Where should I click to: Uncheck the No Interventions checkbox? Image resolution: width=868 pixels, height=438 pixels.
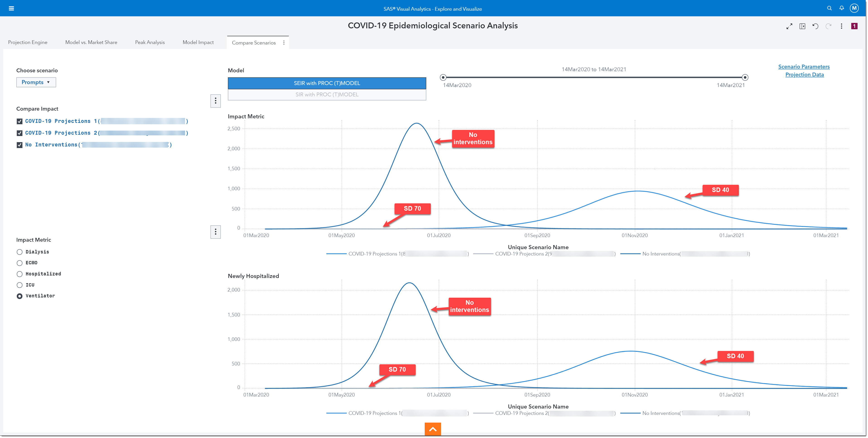click(x=19, y=145)
